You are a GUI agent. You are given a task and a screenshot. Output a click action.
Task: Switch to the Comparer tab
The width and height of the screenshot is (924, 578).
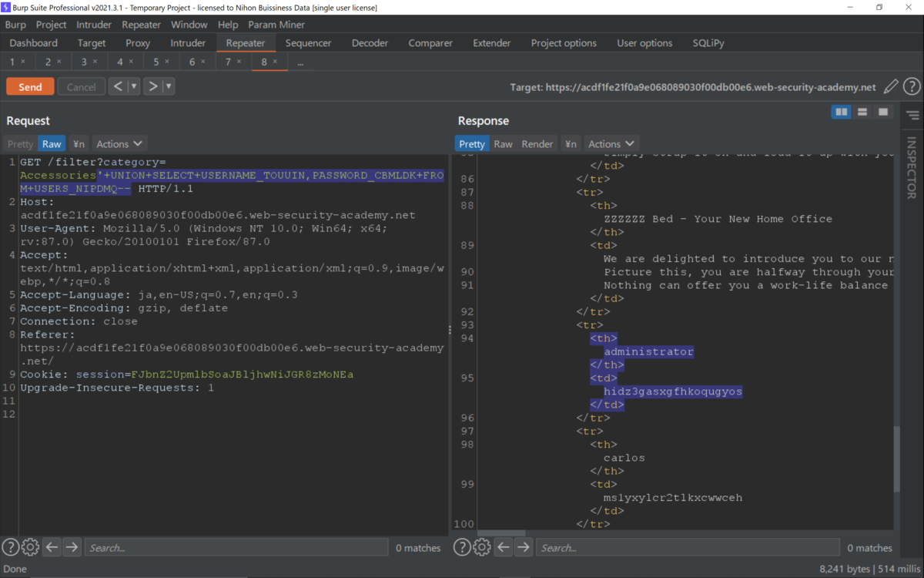[430, 43]
